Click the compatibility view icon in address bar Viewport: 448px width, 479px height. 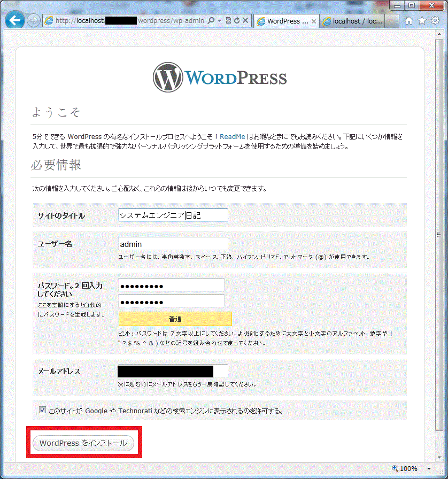(228, 20)
